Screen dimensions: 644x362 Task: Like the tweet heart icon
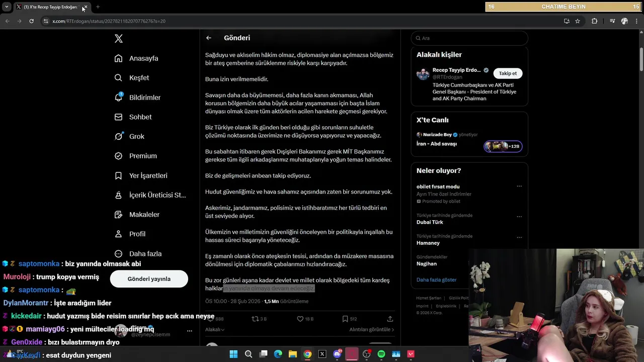tap(300, 319)
